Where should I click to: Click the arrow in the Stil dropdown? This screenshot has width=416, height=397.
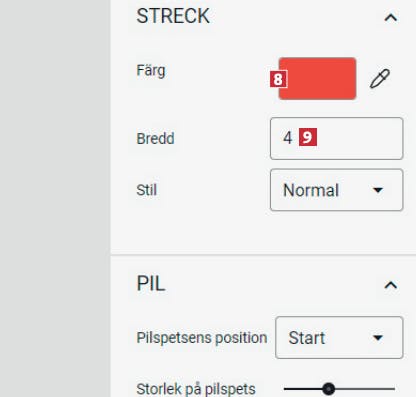coord(378,190)
